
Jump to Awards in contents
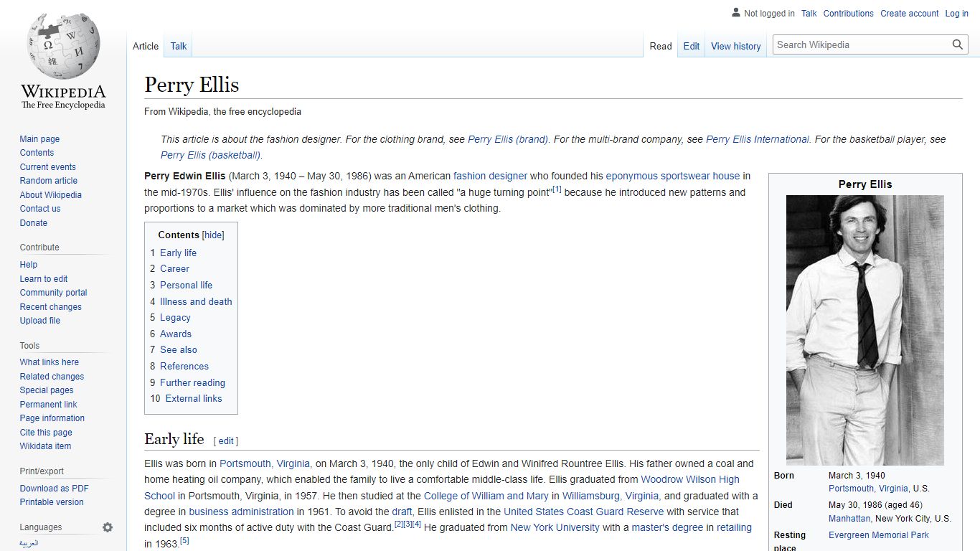(176, 334)
